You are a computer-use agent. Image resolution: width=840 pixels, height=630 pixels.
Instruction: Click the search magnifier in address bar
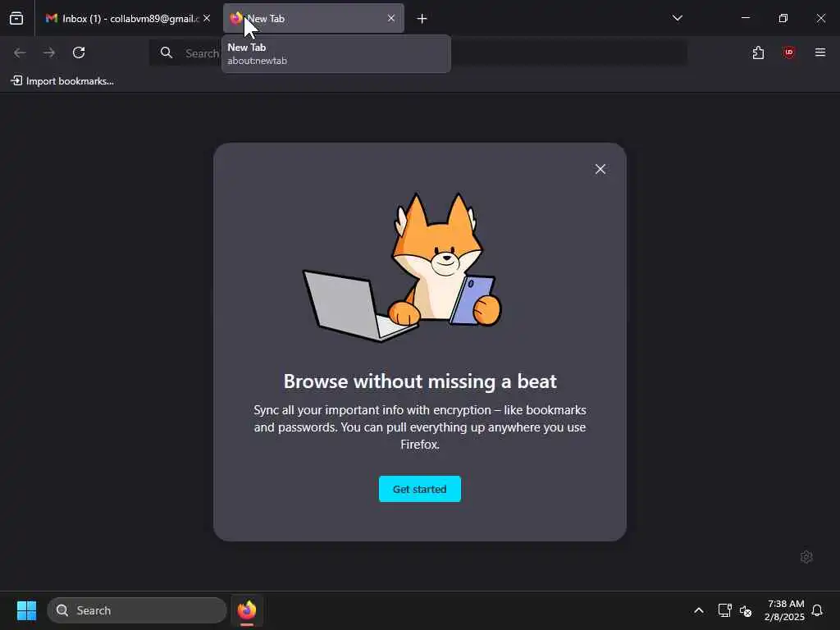click(167, 52)
